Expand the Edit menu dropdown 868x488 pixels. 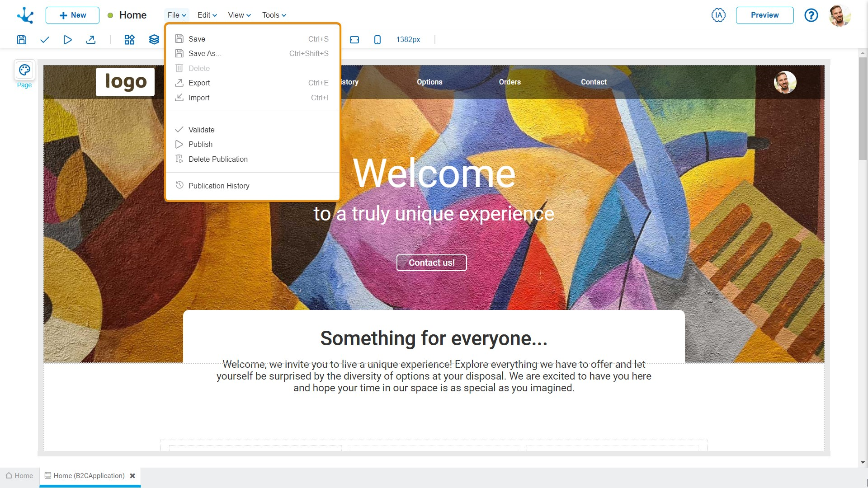207,15
